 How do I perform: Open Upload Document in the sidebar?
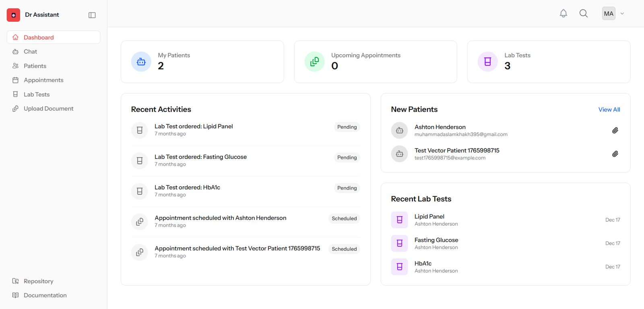[54, 109]
